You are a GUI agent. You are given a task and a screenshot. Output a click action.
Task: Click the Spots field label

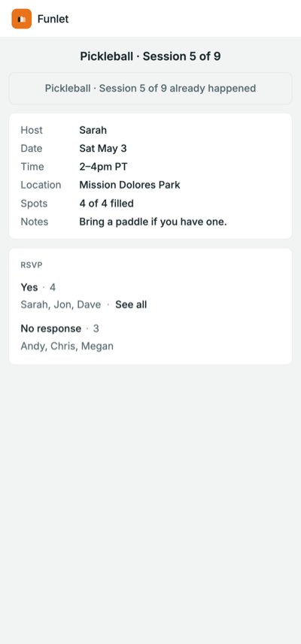pyautogui.click(x=34, y=204)
